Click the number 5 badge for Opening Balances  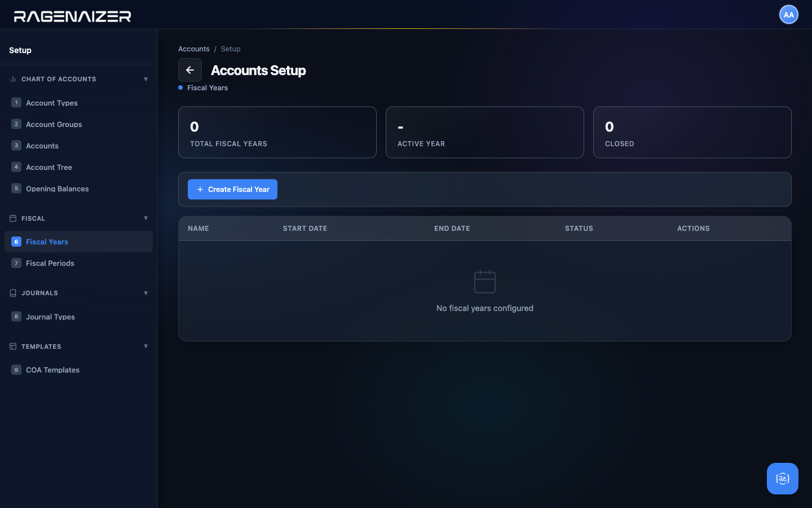16,189
